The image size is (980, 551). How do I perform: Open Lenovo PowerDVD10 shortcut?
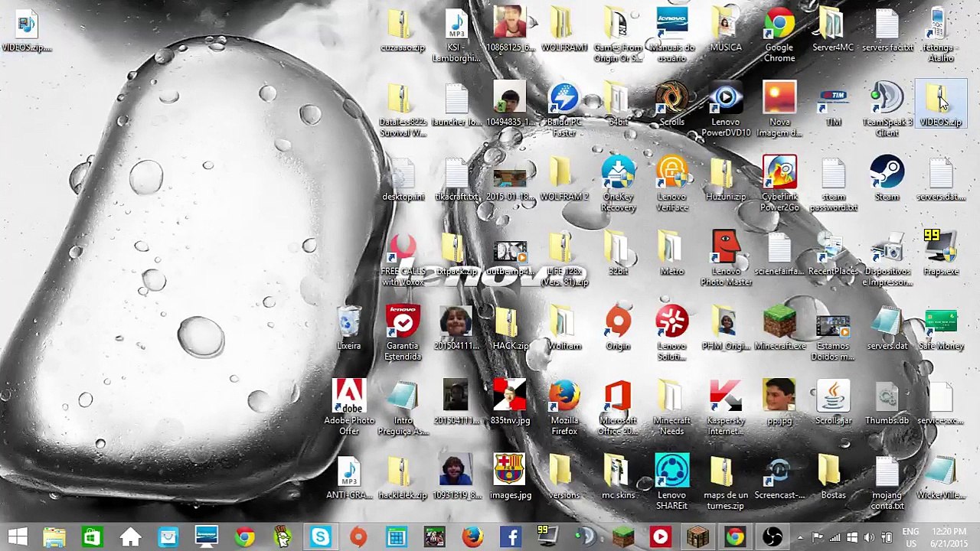(x=725, y=110)
